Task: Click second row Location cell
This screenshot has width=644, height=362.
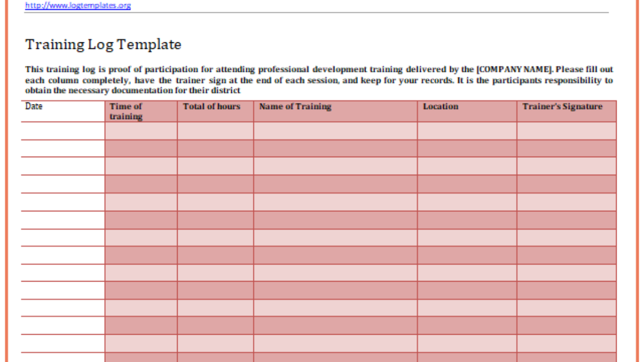Action: pos(467,149)
